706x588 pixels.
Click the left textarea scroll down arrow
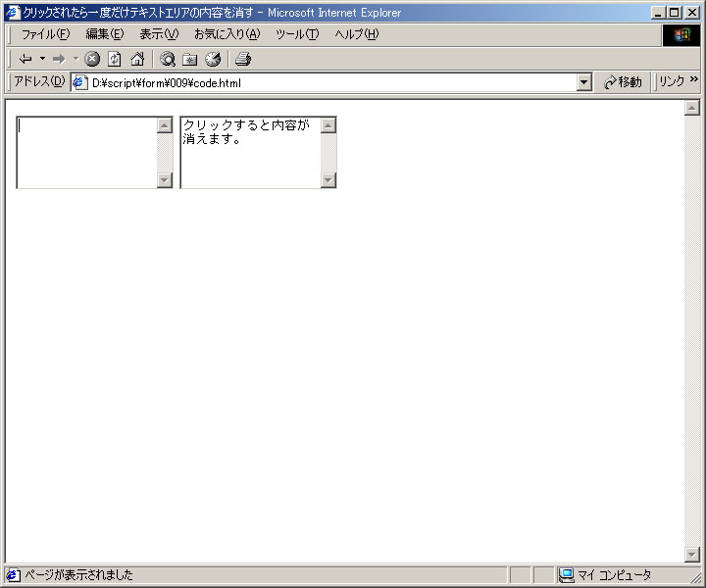click(x=165, y=180)
